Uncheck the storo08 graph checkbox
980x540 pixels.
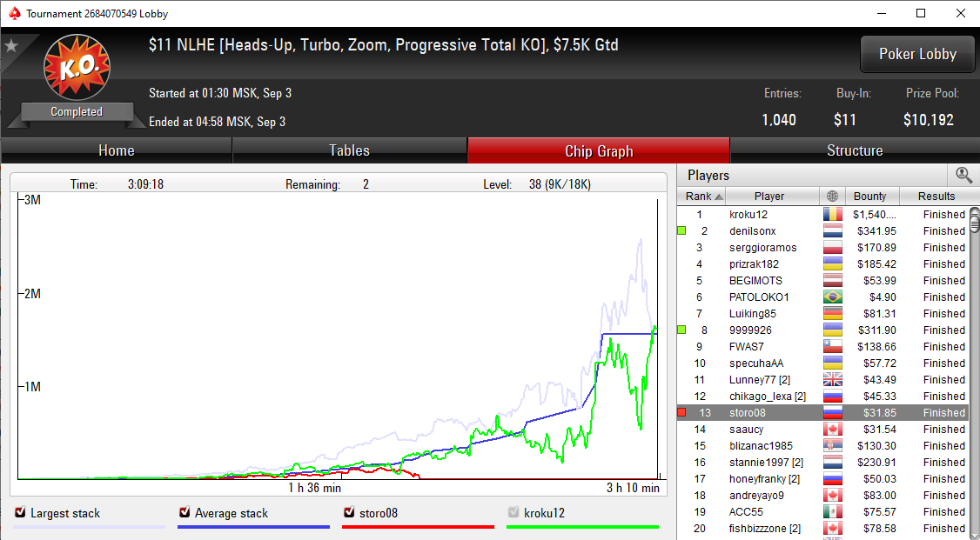pyautogui.click(x=349, y=513)
